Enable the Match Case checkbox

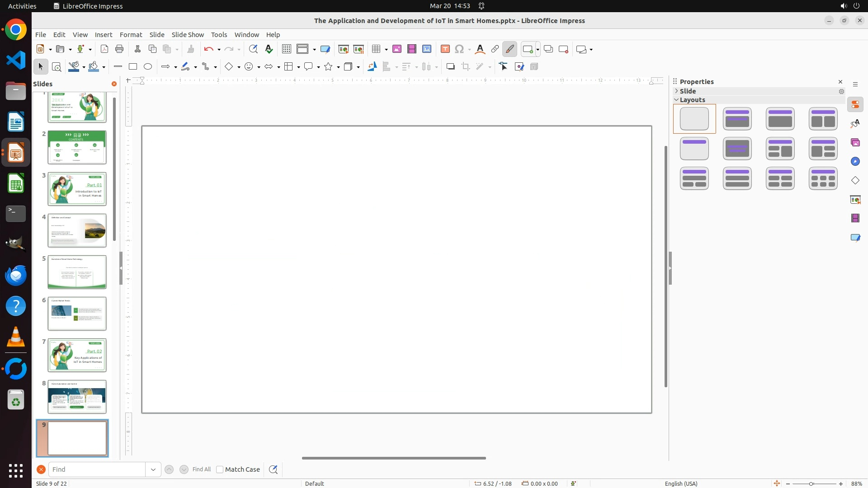220,469
